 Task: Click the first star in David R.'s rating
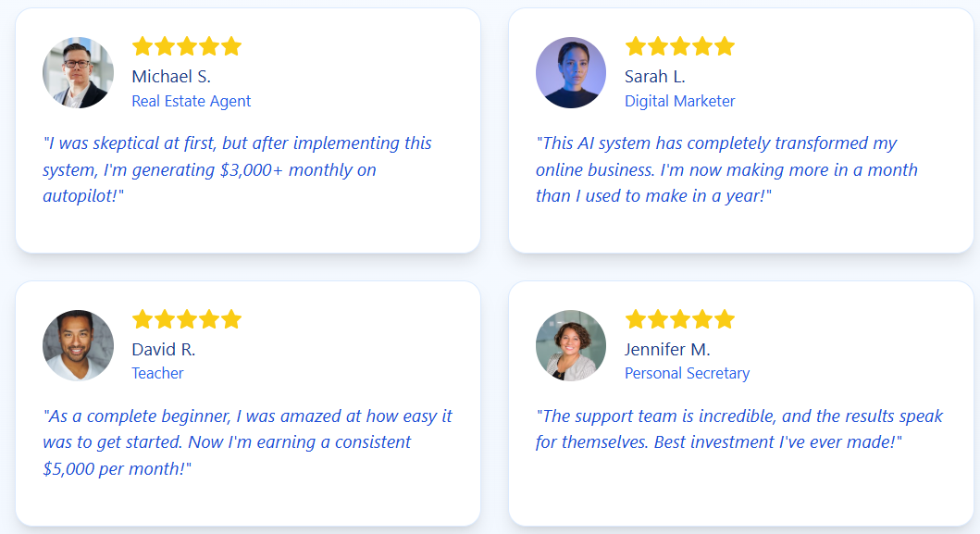coord(143,319)
